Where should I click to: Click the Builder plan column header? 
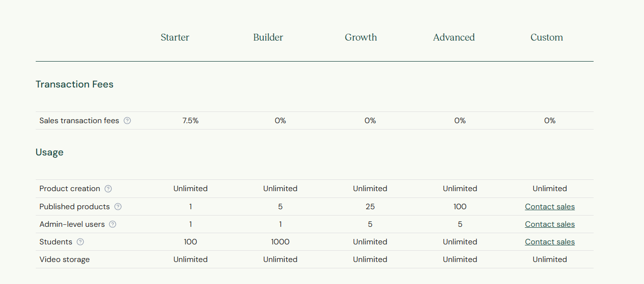point(268,38)
